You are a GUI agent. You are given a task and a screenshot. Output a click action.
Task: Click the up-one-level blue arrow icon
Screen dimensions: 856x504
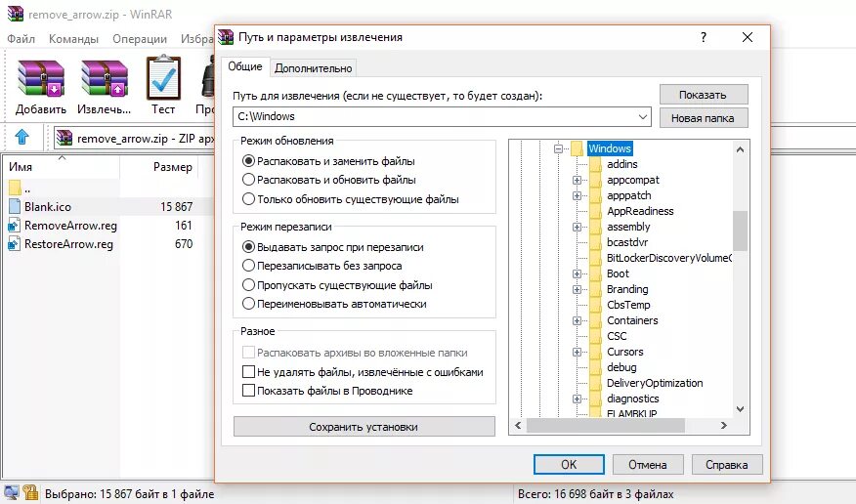coord(21,137)
